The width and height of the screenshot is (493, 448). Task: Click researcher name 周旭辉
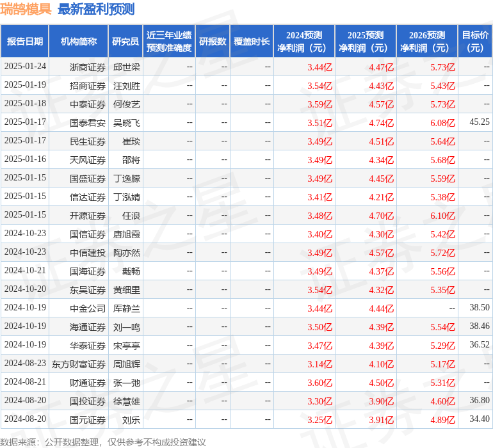coord(127,364)
